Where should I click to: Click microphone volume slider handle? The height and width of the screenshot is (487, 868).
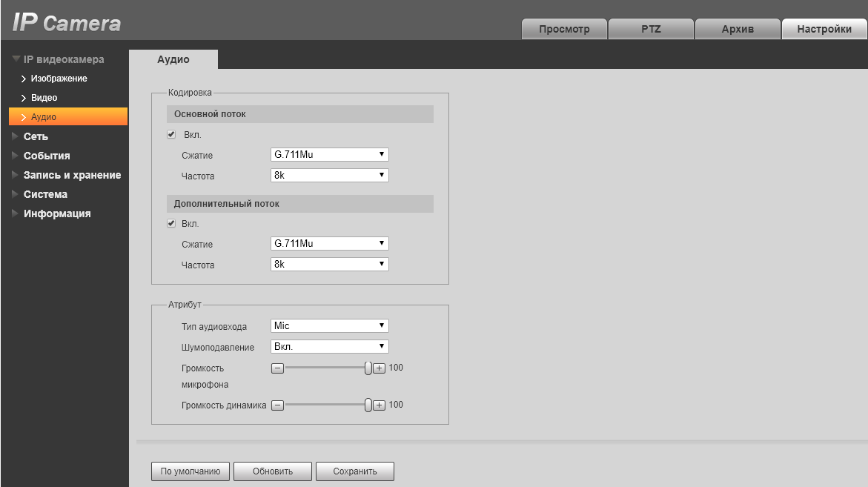pyautogui.click(x=368, y=368)
